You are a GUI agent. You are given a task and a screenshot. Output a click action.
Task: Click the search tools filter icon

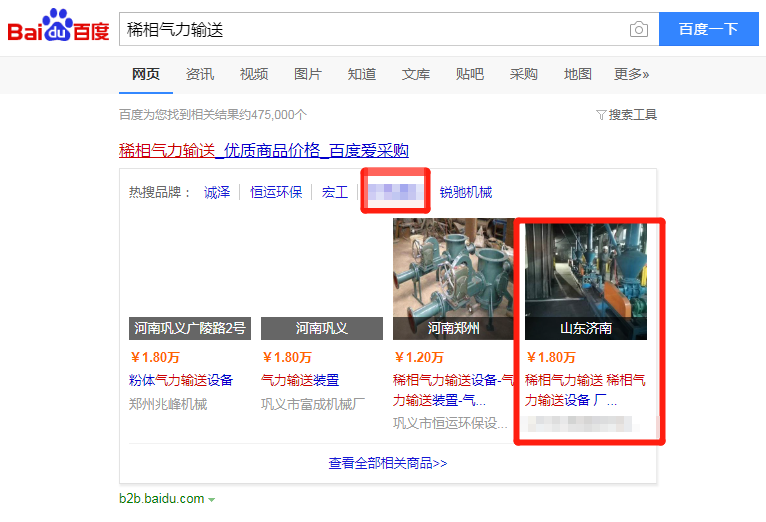(x=601, y=115)
